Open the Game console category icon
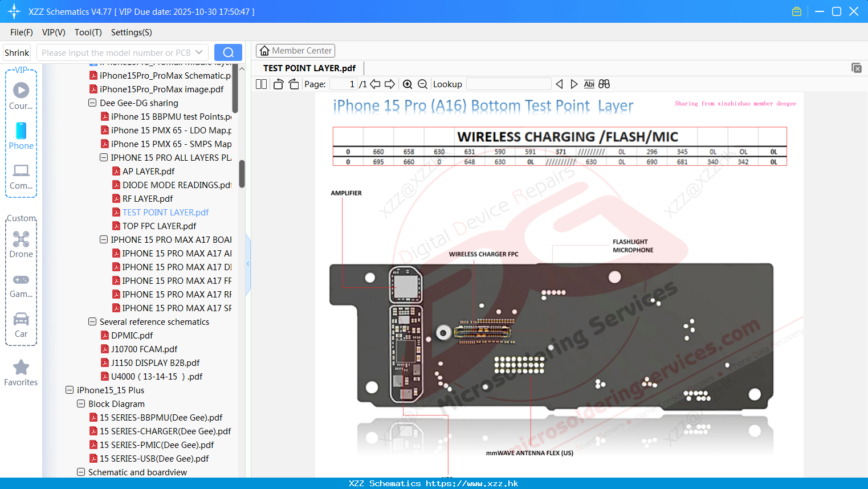 pyautogui.click(x=21, y=280)
